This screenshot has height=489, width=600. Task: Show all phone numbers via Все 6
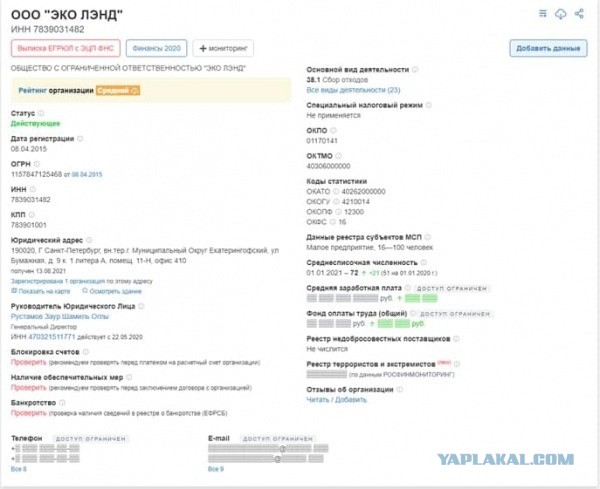18,468
